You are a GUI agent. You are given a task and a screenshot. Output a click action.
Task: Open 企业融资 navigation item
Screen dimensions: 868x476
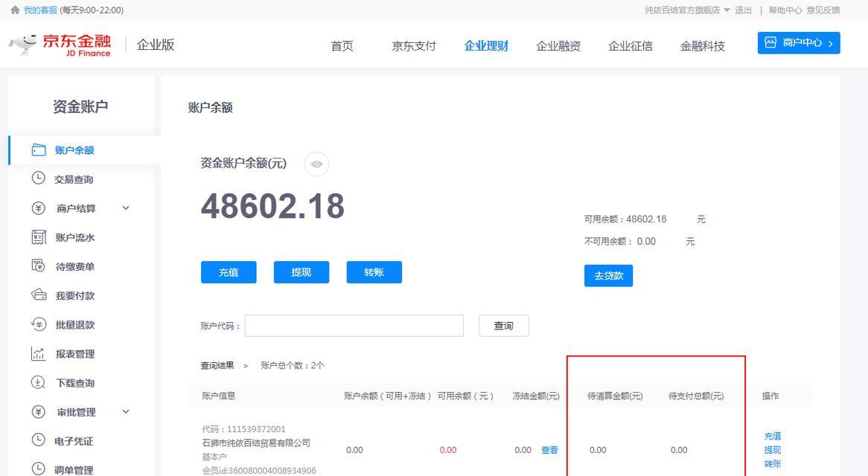(x=558, y=46)
